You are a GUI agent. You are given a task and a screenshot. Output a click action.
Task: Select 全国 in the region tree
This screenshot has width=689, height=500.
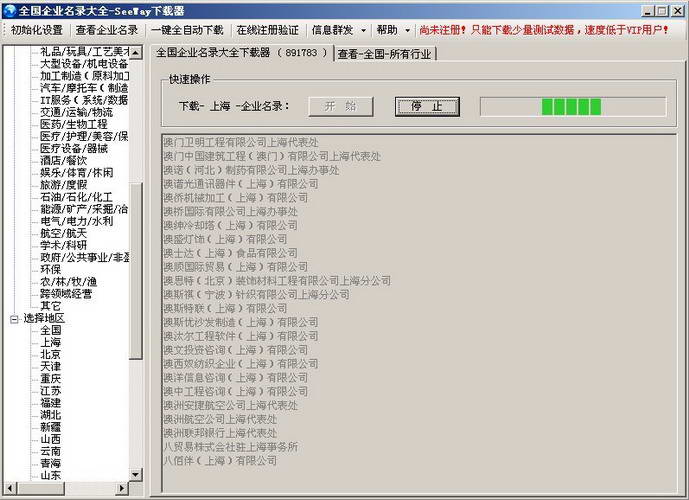pyautogui.click(x=51, y=330)
